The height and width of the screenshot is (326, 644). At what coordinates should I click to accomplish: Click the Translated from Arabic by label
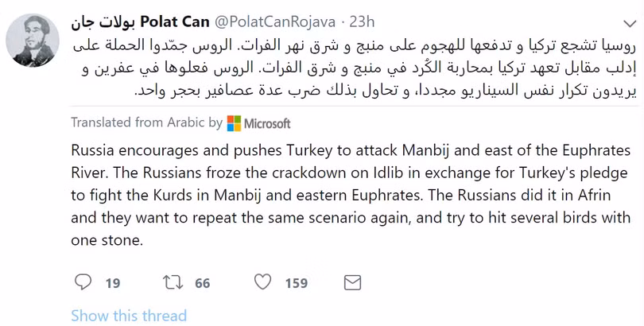pos(146,123)
